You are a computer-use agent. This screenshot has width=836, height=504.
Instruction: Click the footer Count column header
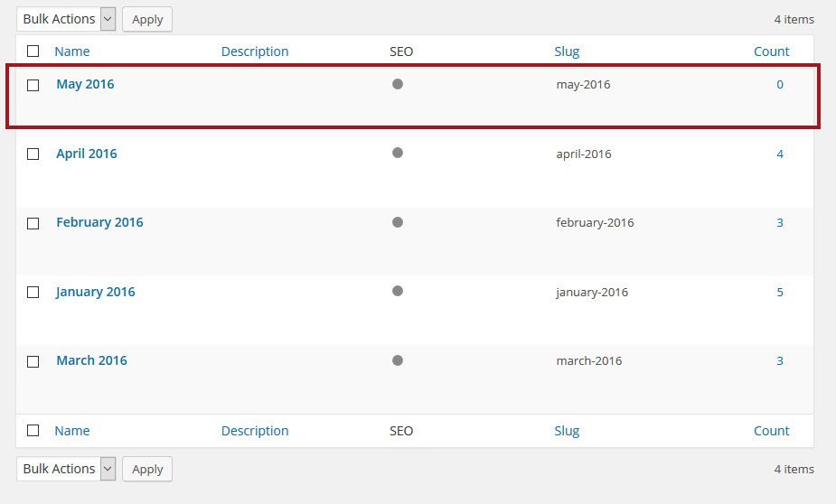(772, 431)
